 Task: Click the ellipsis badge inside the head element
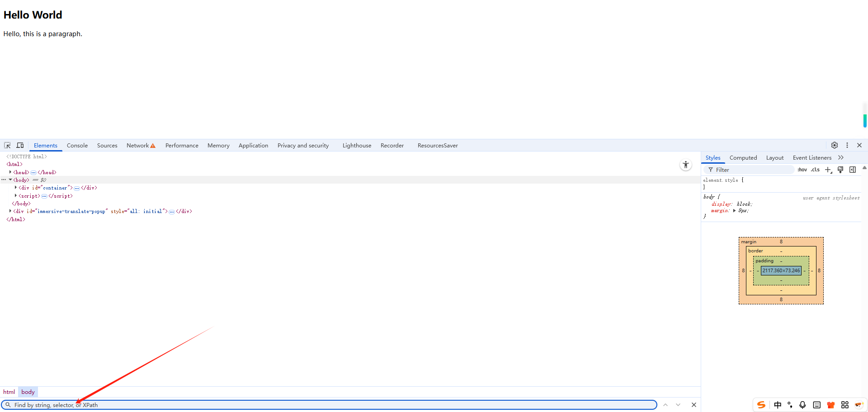pyautogui.click(x=33, y=172)
